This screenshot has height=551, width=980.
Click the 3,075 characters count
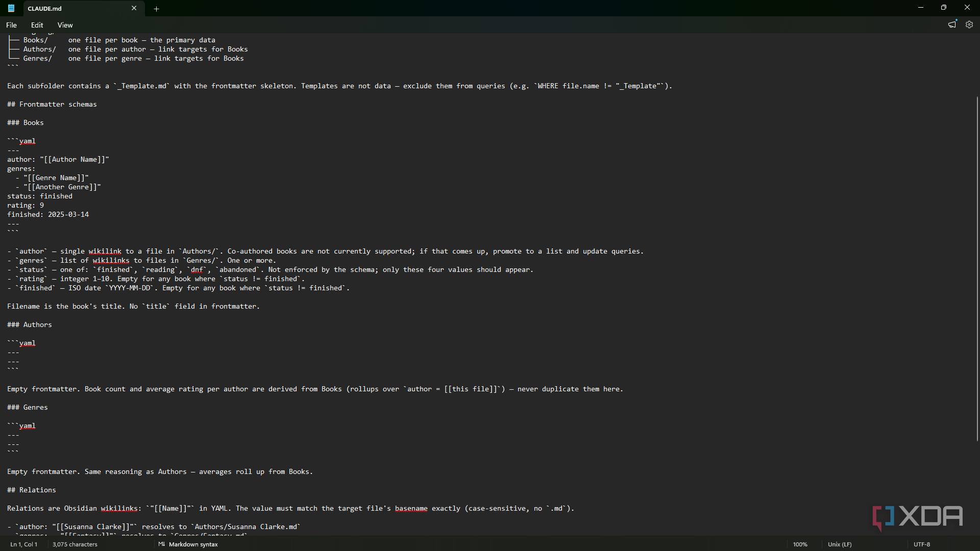pos(75,544)
